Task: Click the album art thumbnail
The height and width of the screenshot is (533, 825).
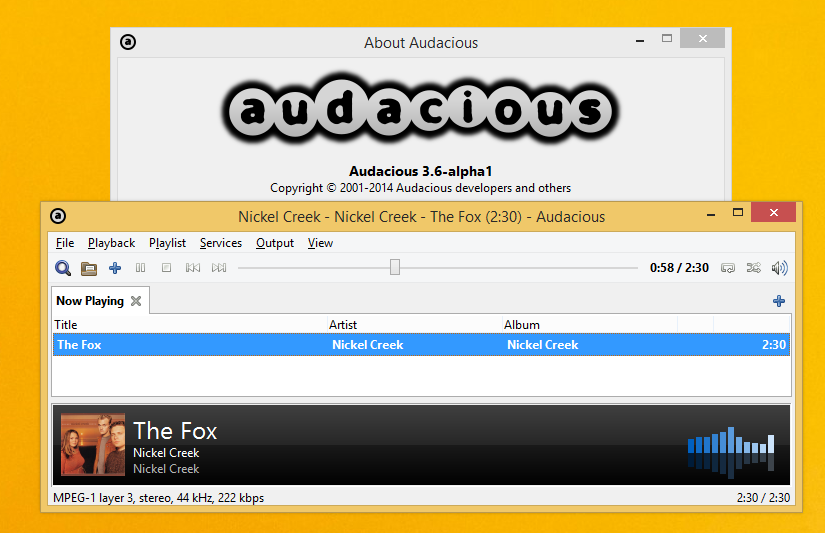Action: (x=93, y=444)
